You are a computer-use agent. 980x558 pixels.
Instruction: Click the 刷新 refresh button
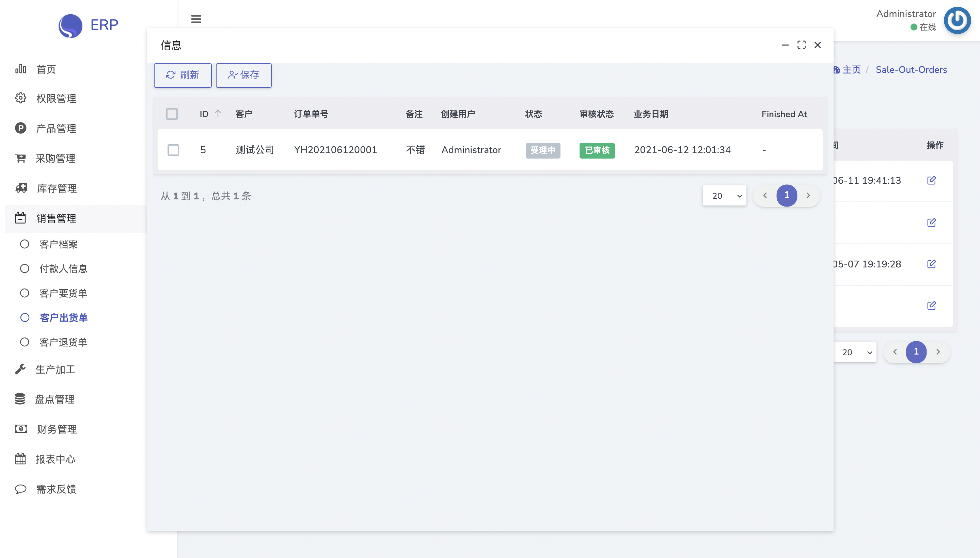(x=183, y=75)
